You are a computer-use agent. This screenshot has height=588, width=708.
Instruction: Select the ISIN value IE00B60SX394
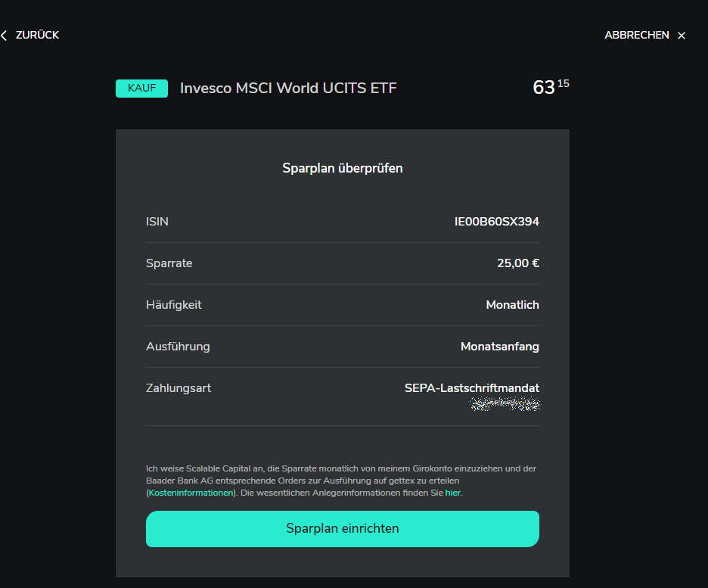(x=497, y=222)
